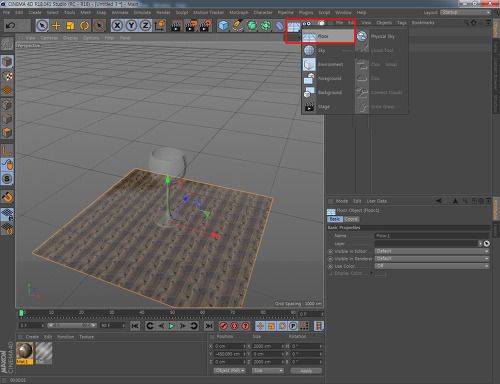Open the Tags menu in Object Manager
This screenshot has height=384, width=500.
pos(401,23)
